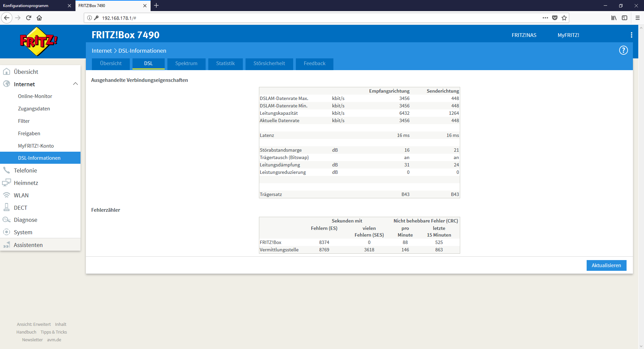Collapse the Internet menu chevron
The width and height of the screenshot is (644, 349).
75,84
